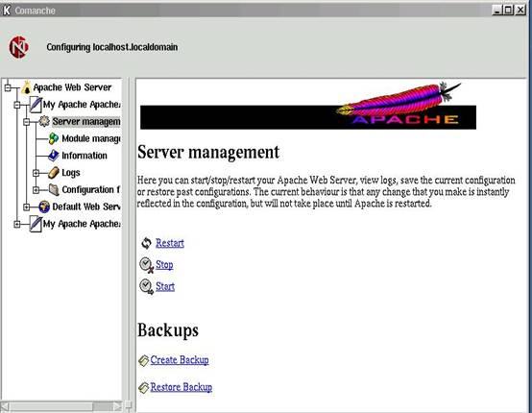Click the Default Web Server globe icon
The height and width of the screenshot is (413, 532).
pos(44,206)
